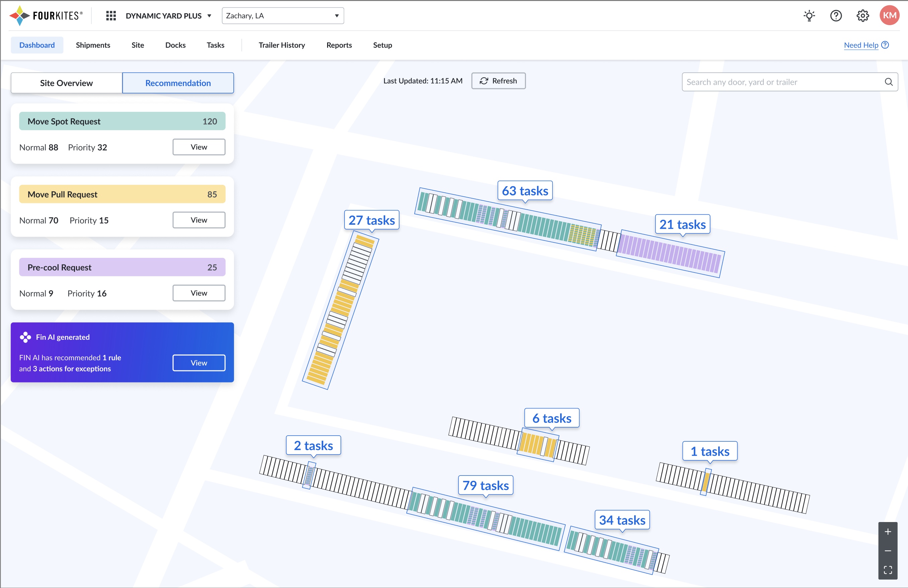Zoom in on the map
The height and width of the screenshot is (588, 908).
(x=888, y=532)
